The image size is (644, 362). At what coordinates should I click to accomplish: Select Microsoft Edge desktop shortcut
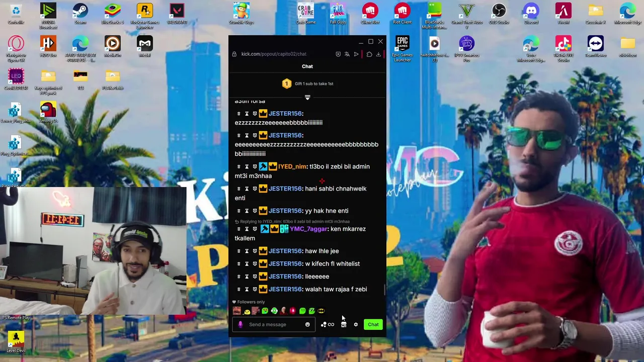[x=627, y=14]
